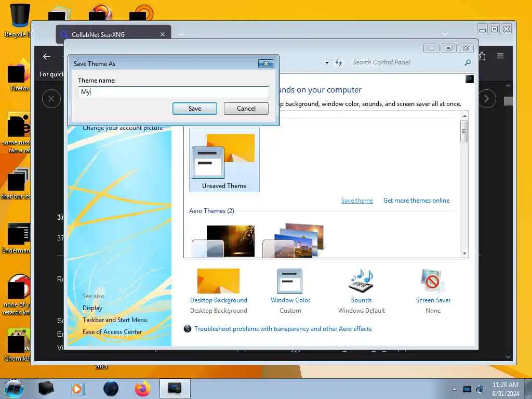Click the Save theme link
Viewport: 532px width, 399px height.
pyautogui.click(x=357, y=201)
